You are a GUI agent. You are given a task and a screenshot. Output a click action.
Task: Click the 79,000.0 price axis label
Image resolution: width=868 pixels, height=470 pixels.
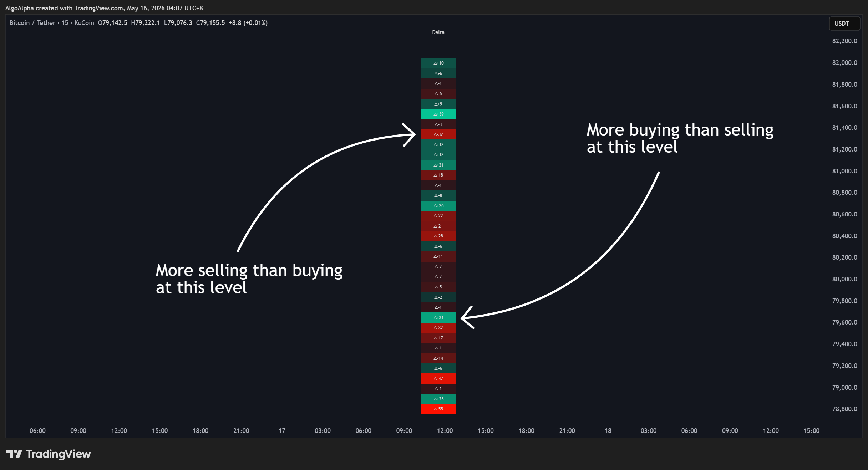(x=844, y=388)
